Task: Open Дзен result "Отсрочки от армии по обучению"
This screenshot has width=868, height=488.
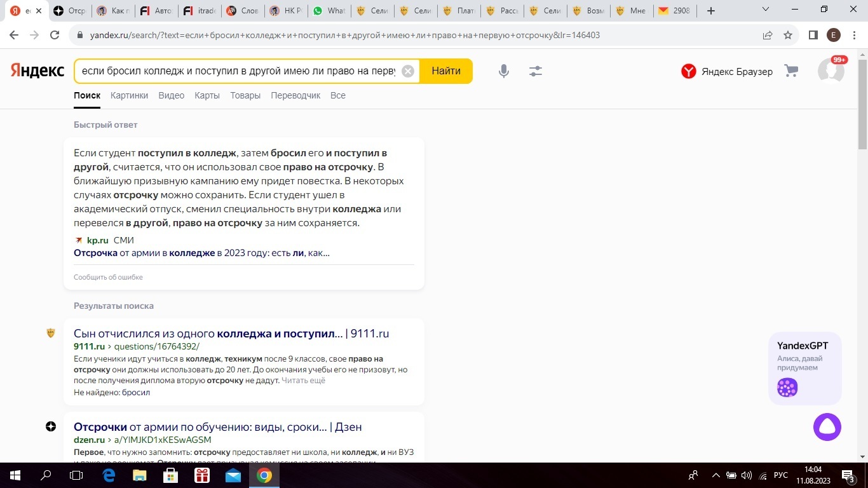Action: 218,427
